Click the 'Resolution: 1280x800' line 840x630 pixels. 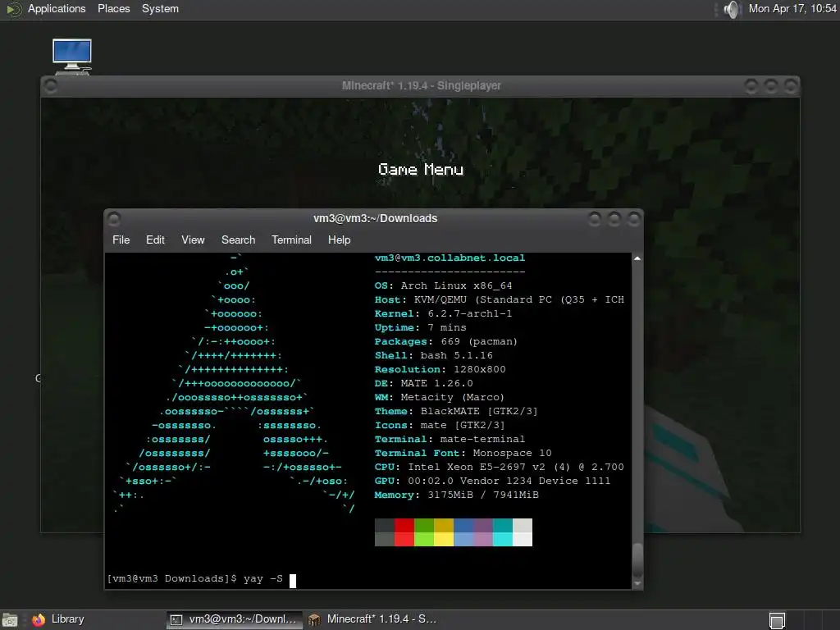pos(440,370)
